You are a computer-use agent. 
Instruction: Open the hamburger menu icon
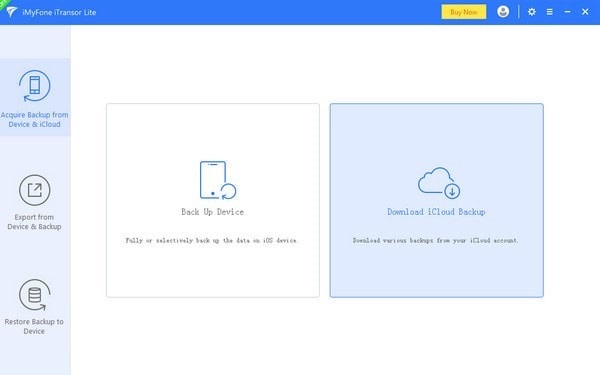pyautogui.click(x=549, y=12)
